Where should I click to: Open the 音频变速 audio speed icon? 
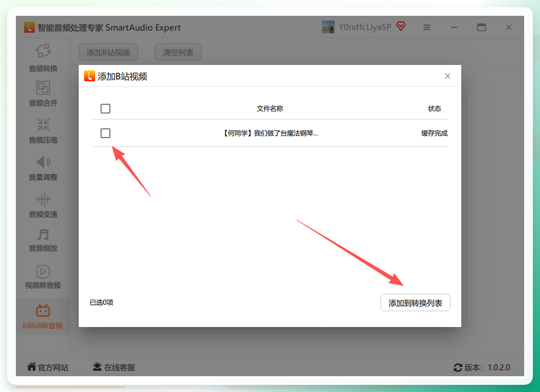pos(43,199)
